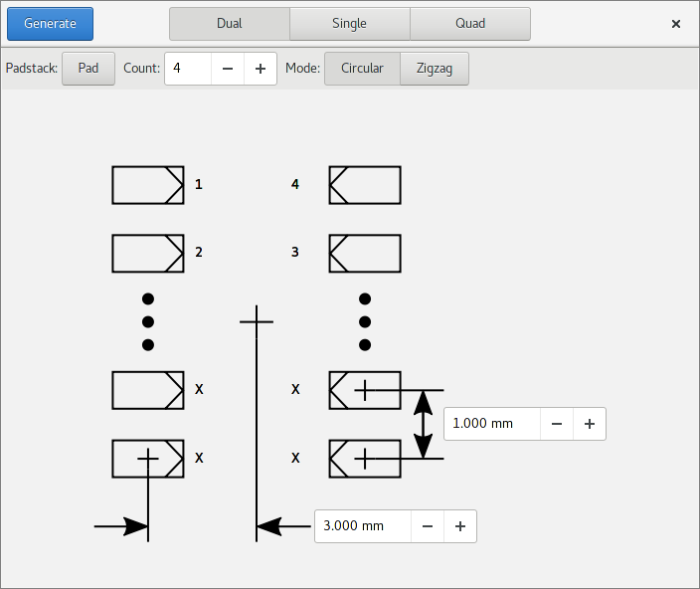Screen dimensions: 700x589
Task: Click the Mode: label
Action: click(x=302, y=69)
